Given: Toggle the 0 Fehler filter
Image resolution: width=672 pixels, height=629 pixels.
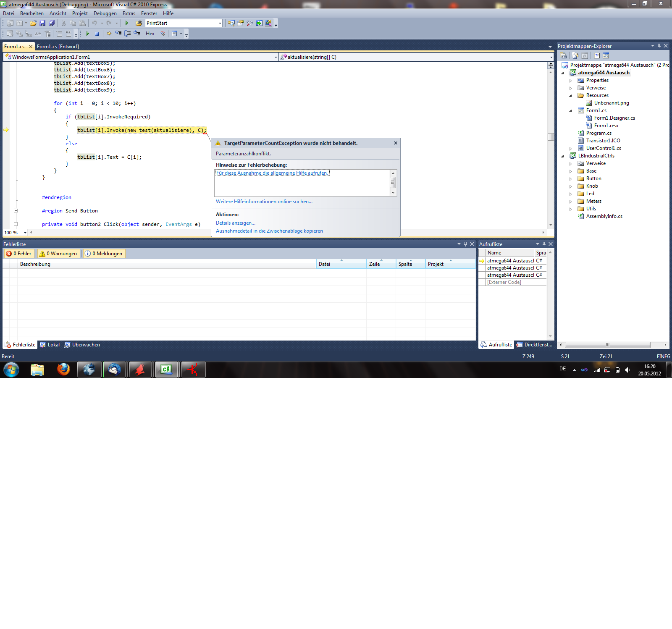Looking at the screenshot, I should point(19,254).
